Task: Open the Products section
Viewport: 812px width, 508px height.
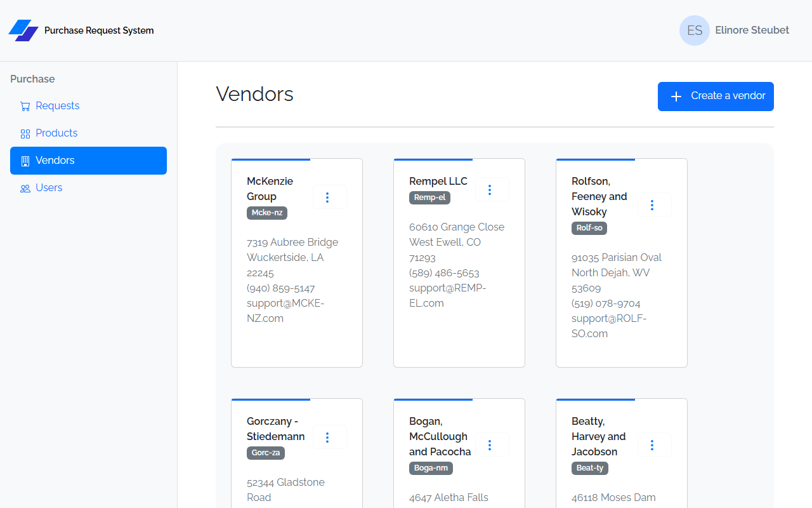Action: pos(88,133)
